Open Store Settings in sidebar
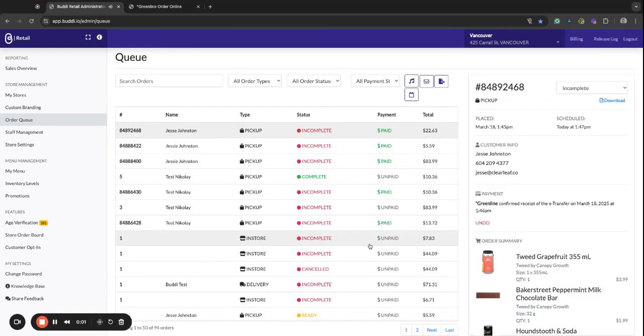 point(20,145)
